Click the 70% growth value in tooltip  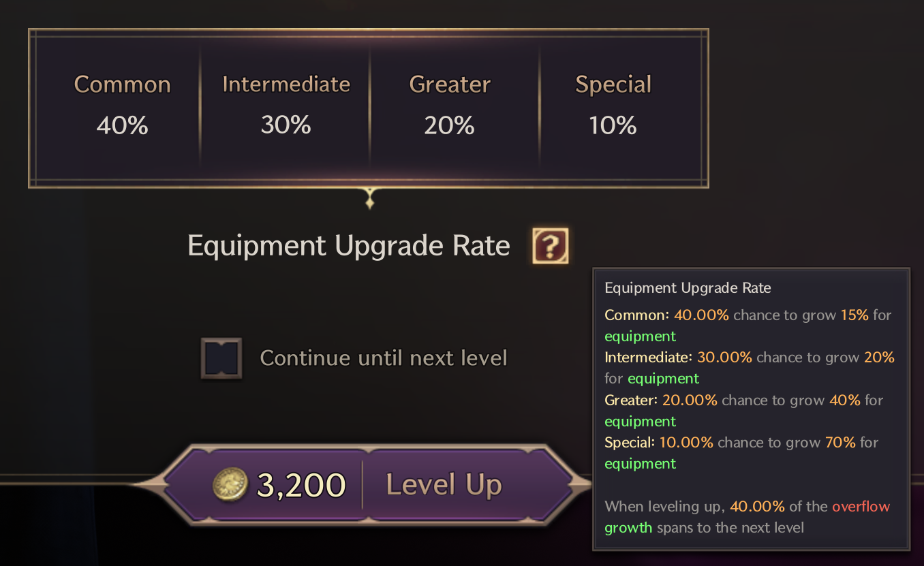pyautogui.click(x=840, y=443)
